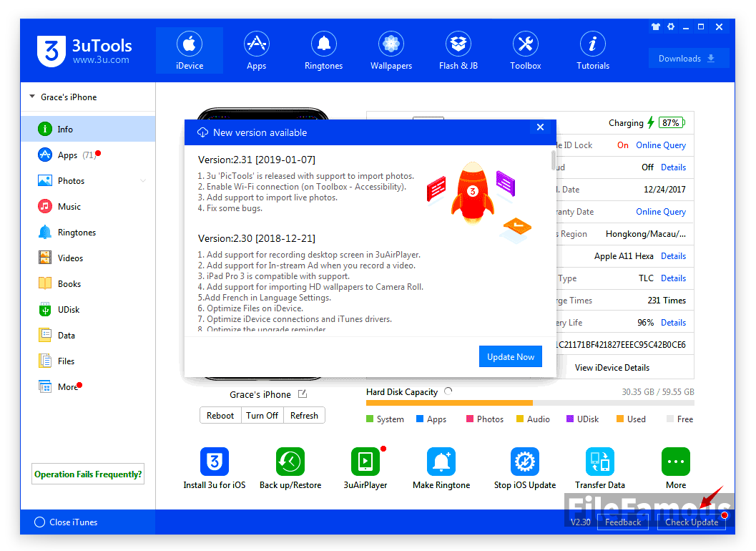Open Music in the sidebar

click(88, 207)
